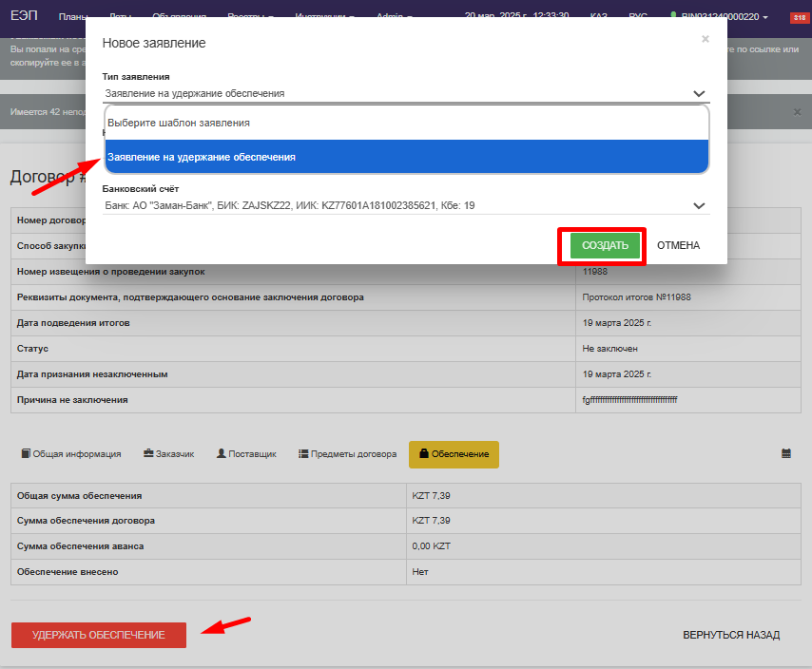Close the Новое заявление dialog
The height and width of the screenshot is (669, 812).
point(705,39)
